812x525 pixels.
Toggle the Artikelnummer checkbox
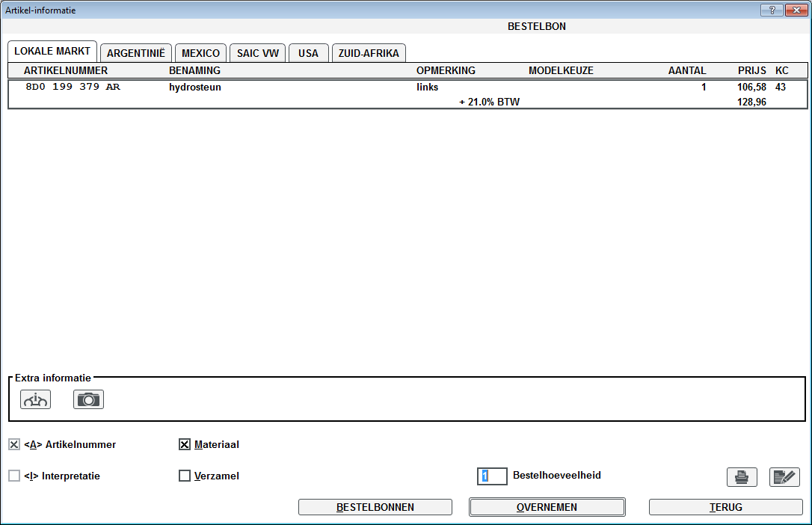[x=14, y=445]
